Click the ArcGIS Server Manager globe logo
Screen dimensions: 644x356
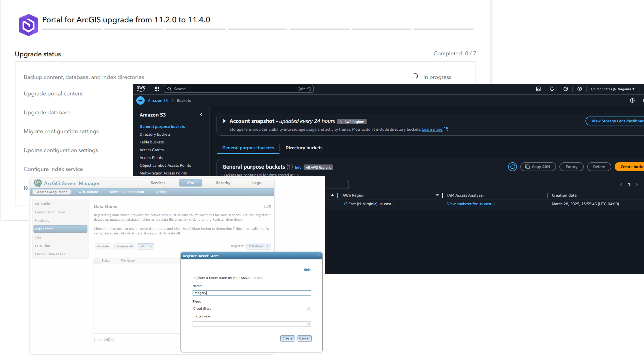click(x=38, y=183)
